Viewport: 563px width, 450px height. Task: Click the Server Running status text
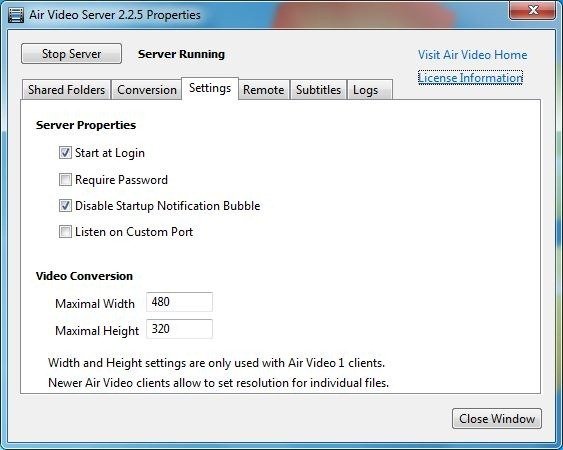tap(181, 54)
